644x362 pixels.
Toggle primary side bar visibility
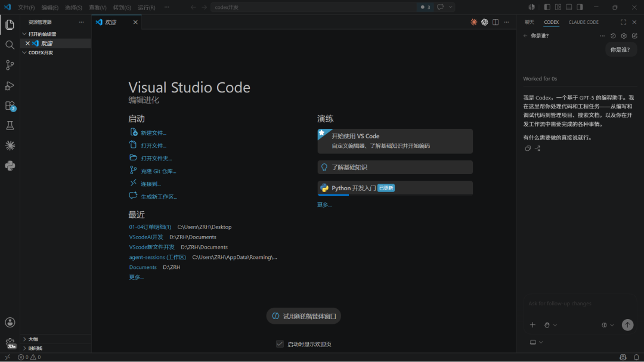pyautogui.click(x=547, y=7)
